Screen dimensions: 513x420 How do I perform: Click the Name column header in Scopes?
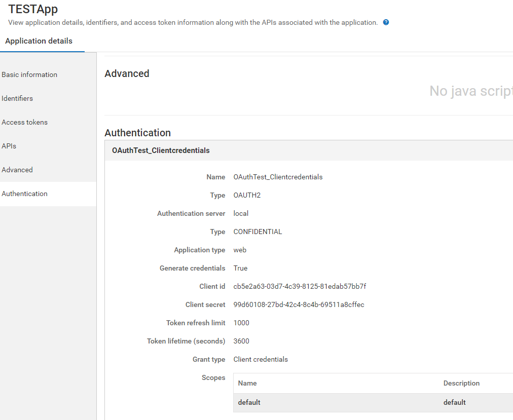(247, 383)
